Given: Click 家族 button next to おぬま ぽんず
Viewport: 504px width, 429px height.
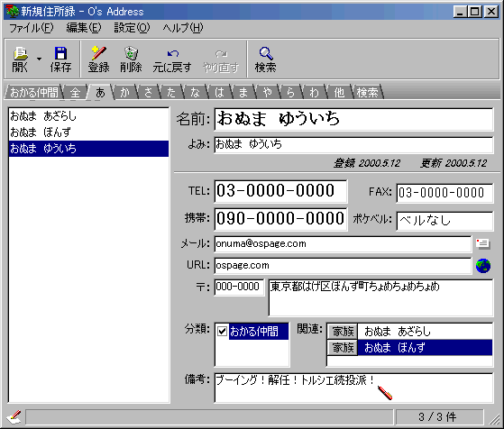Looking at the screenshot, I should [x=343, y=347].
